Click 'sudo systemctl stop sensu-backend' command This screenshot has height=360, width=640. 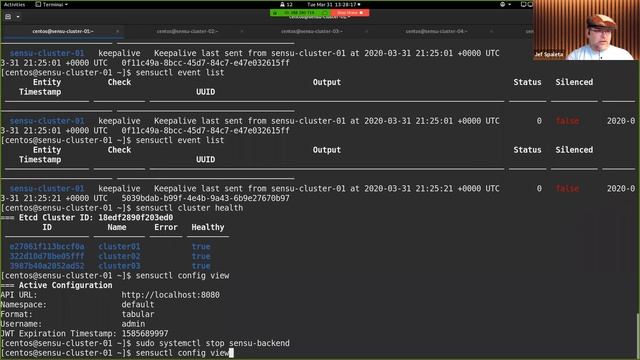pos(213,343)
